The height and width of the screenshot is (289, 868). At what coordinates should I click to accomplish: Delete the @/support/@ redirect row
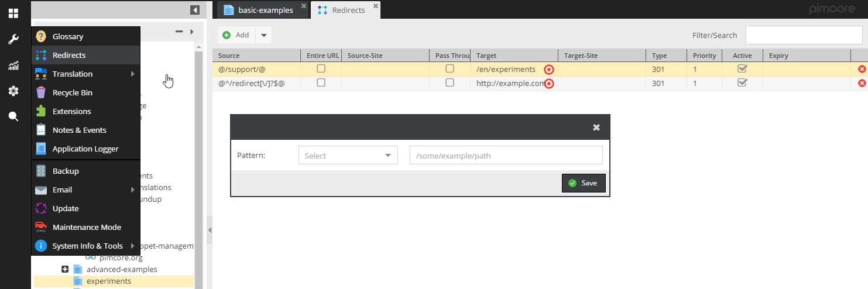tap(862, 70)
